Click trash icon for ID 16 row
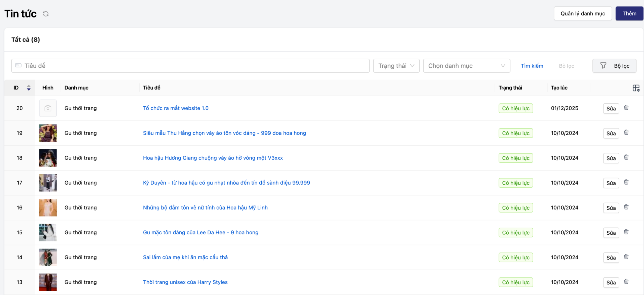The image size is (644, 295). click(x=626, y=207)
